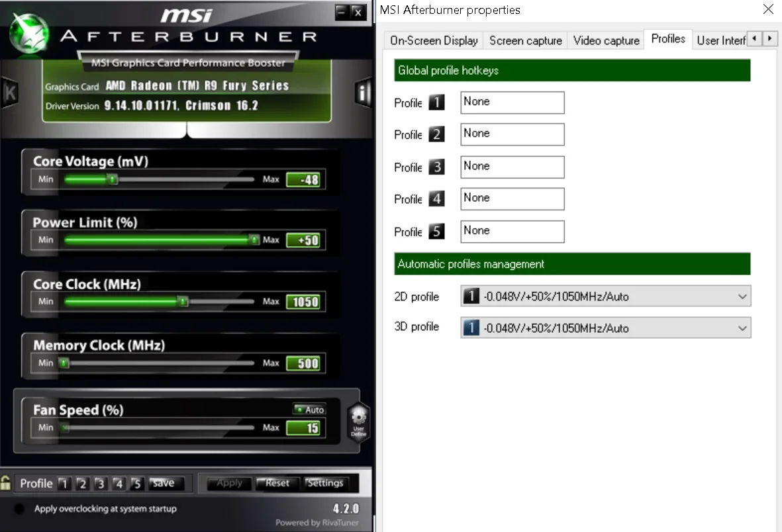Click the Memory Clock slider handle
Viewport: 782px width, 532px height.
pos(64,363)
